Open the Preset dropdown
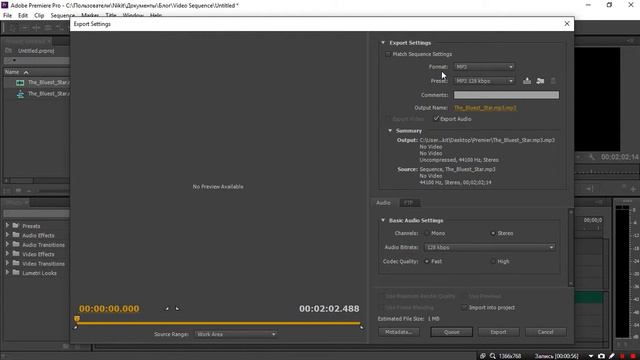The image size is (640, 360). point(484,81)
